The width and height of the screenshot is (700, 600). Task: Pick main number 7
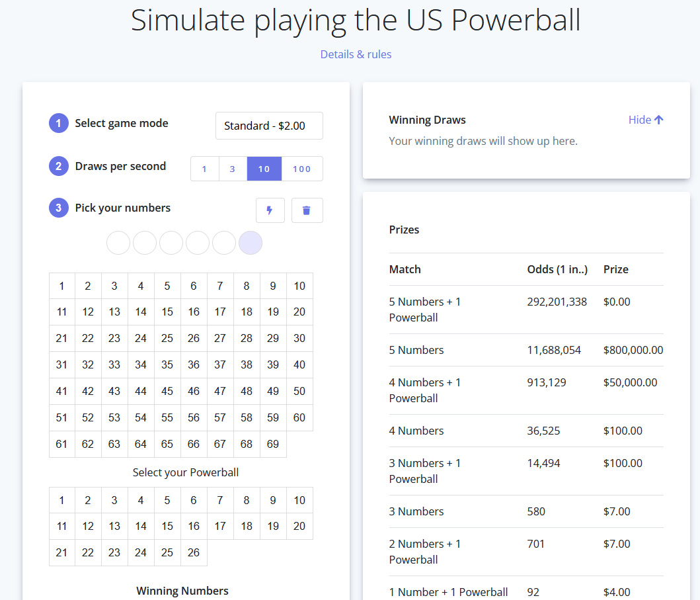[x=220, y=286]
